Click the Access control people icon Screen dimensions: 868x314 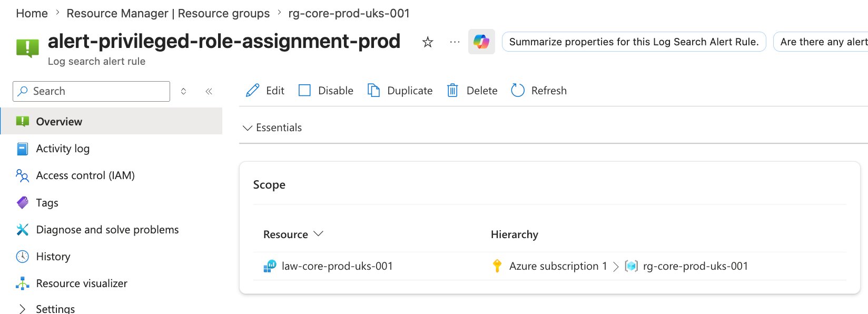pyautogui.click(x=23, y=175)
